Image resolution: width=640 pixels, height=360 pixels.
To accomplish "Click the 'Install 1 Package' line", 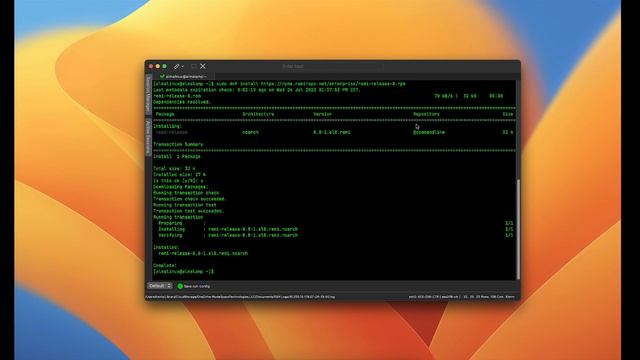I will point(177,156).
